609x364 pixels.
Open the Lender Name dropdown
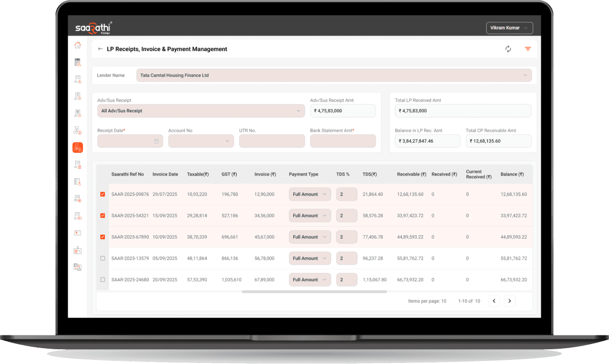tap(524, 75)
